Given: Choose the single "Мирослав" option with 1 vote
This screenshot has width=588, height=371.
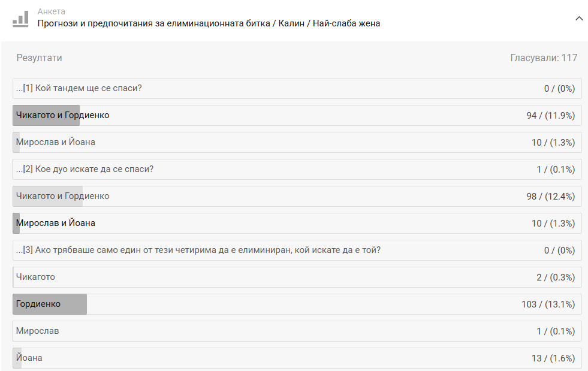Looking at the screenshot, I should (38, 331).
